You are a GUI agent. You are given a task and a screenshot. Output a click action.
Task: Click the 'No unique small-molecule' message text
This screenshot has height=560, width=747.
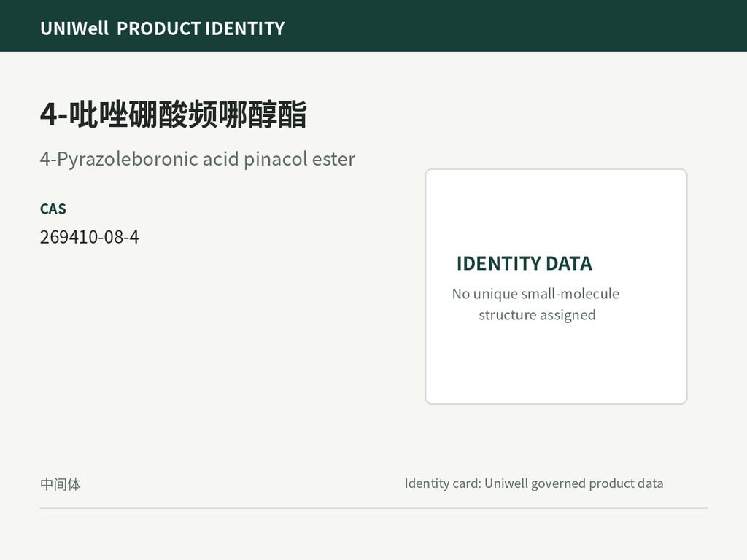click(536, 294)
